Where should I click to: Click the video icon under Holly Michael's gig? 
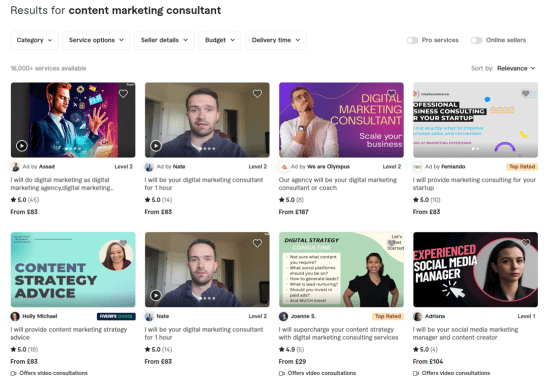[x=13, y=373]
